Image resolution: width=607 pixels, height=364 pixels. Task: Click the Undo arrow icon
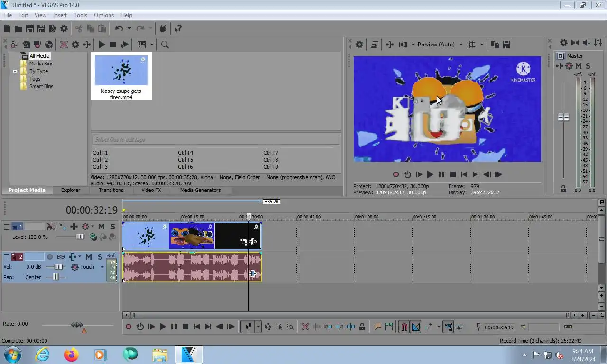[x=119, y=29]
